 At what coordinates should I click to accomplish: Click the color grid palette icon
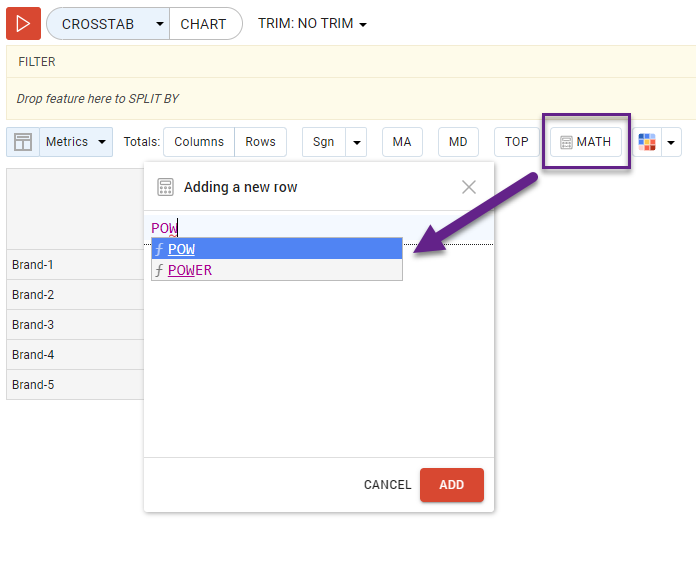pyautogui.click(x=647, y=142)
